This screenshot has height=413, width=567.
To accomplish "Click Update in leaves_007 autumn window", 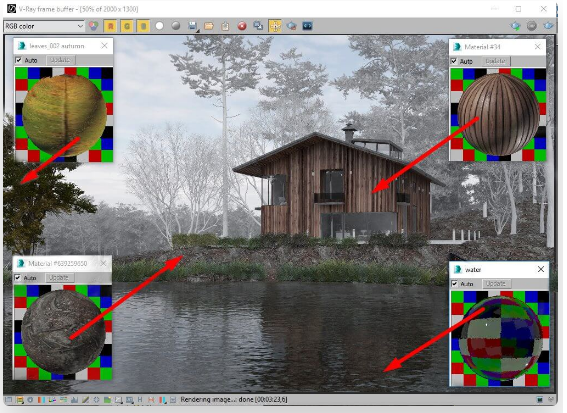I will pyautogui.click(x=60, y=60).
